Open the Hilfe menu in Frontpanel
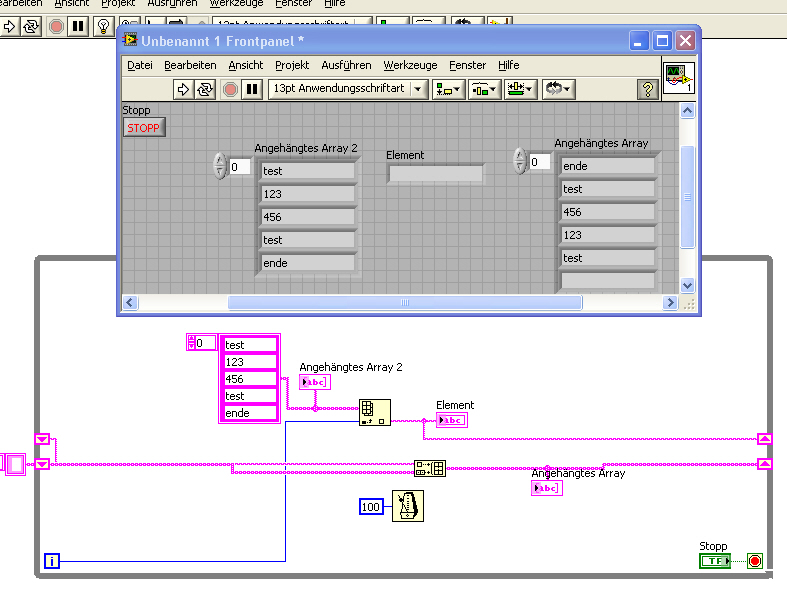Image resolution: width=787 pixels, height=594 pixels. [x=508, y=65]
